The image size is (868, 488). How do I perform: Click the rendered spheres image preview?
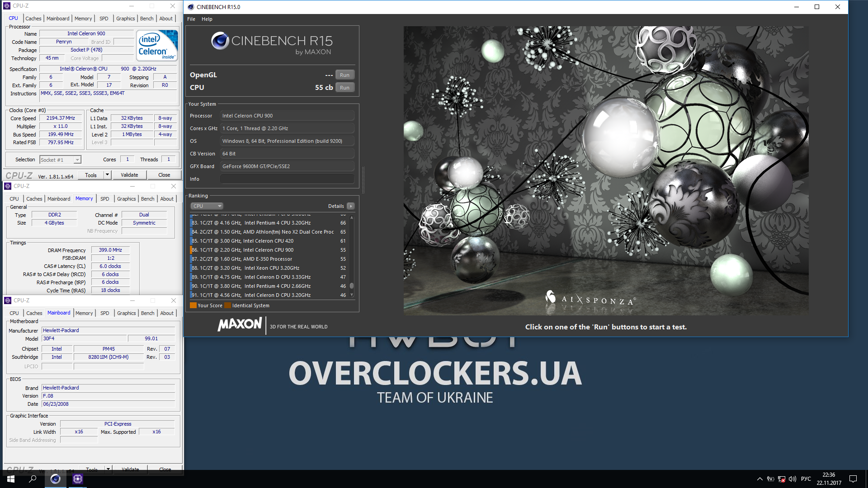click(x=606, y=170)
